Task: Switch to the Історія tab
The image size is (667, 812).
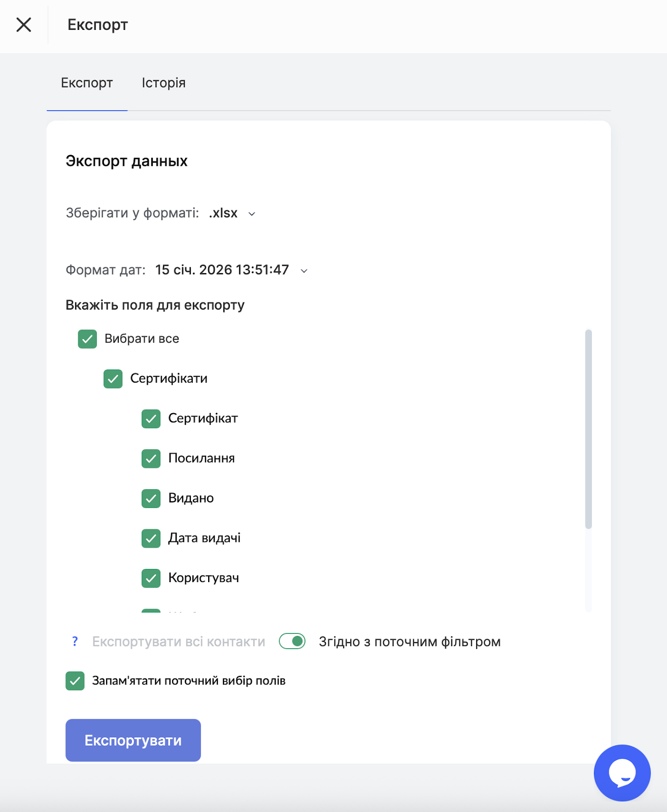Action: (x=163, y=83)
